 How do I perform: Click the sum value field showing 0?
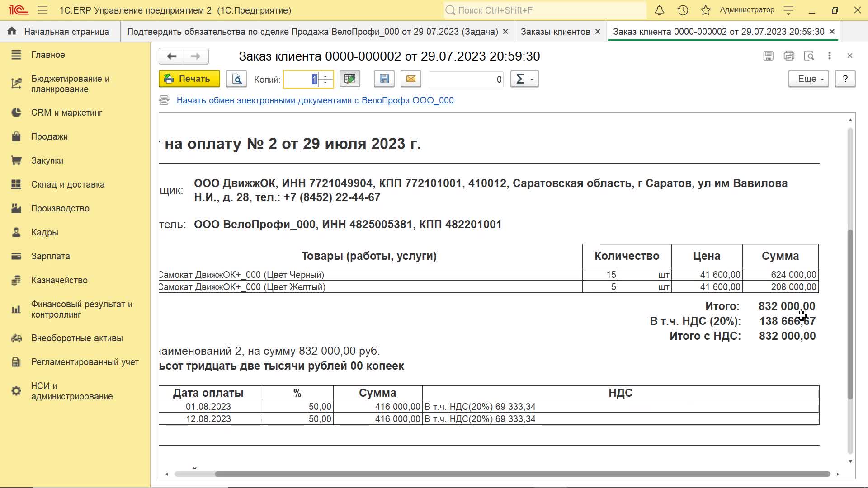[466, 80]
